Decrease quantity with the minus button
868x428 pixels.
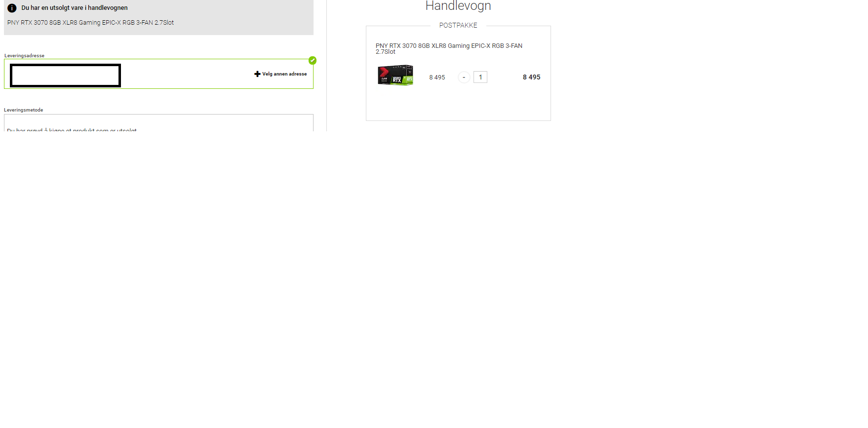click(464, 78)
